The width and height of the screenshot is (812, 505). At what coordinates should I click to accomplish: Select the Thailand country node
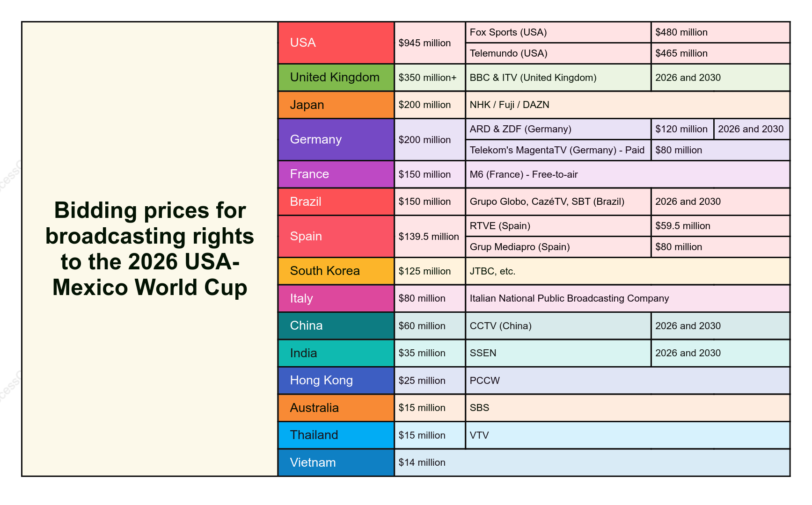point(336,435)
